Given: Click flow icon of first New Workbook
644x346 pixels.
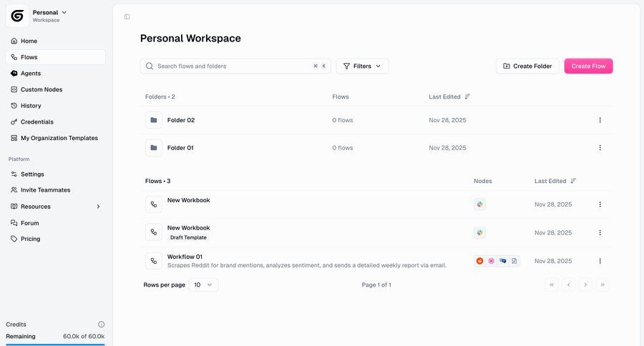Looking at the screenshot, I should point(154,204).
